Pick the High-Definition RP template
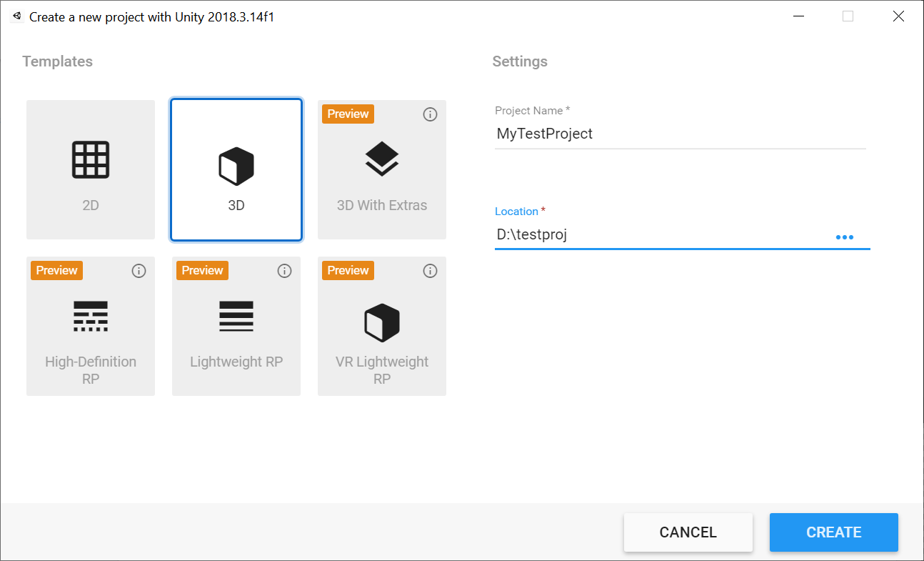Viewport: 924px width, 561px height. click(x=91, y=326)
